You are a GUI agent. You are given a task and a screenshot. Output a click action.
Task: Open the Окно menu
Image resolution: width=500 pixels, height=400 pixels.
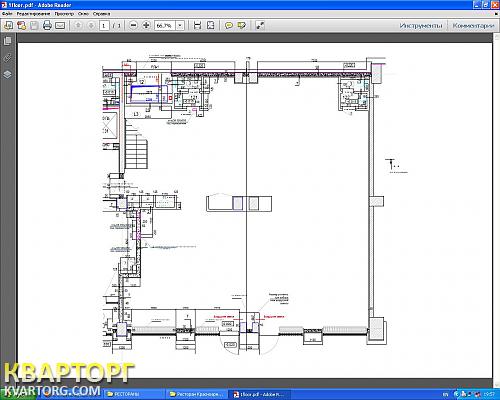[83, 14]
